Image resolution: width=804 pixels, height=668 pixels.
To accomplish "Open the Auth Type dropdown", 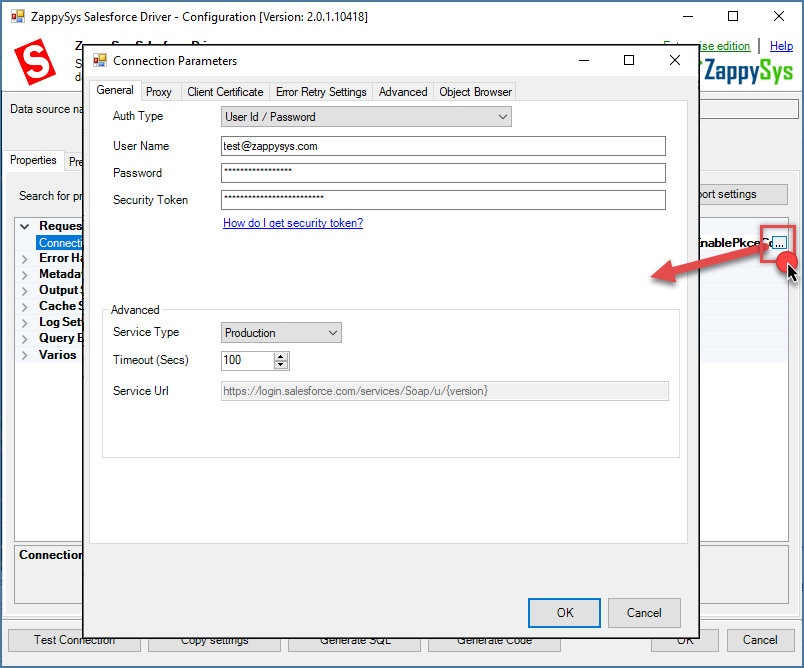I will (366, 117).
